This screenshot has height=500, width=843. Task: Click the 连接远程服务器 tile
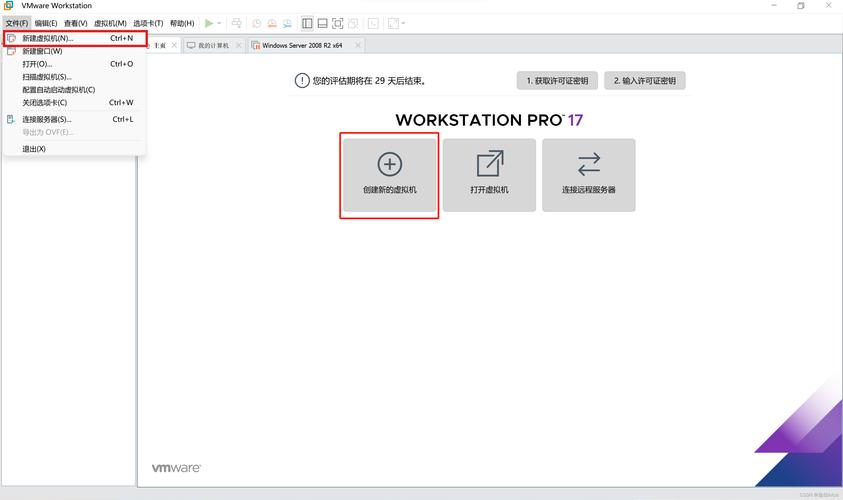(x=589, y=175)
